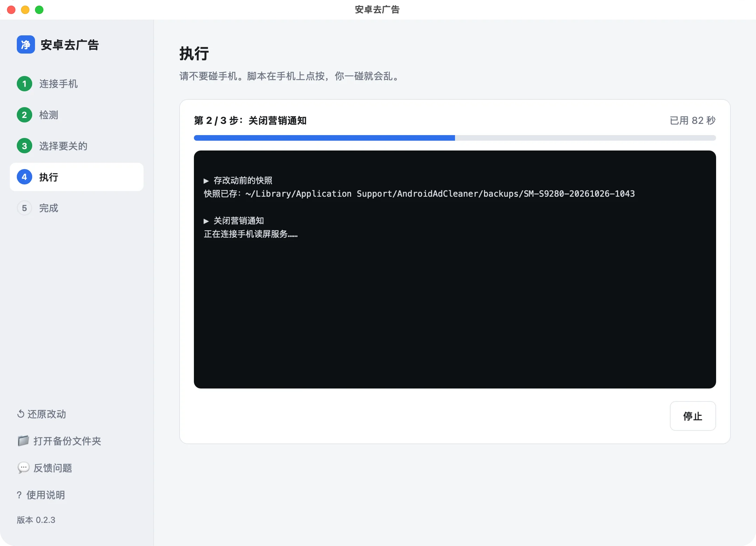Image resolution: width=756 pixels, height=546 pixels.
Task: Jump to step 5 完成
Action: click(x=77, y=208)
